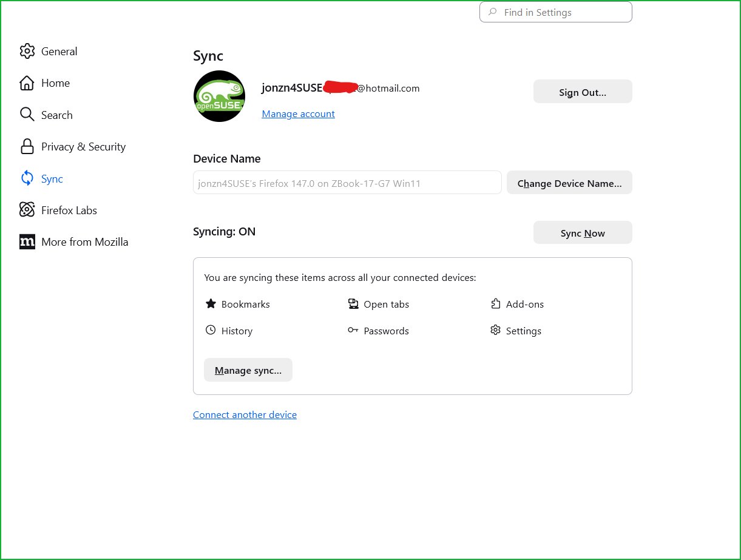Follow the Manage account link
741x560 pixels.
coord(298,113)
